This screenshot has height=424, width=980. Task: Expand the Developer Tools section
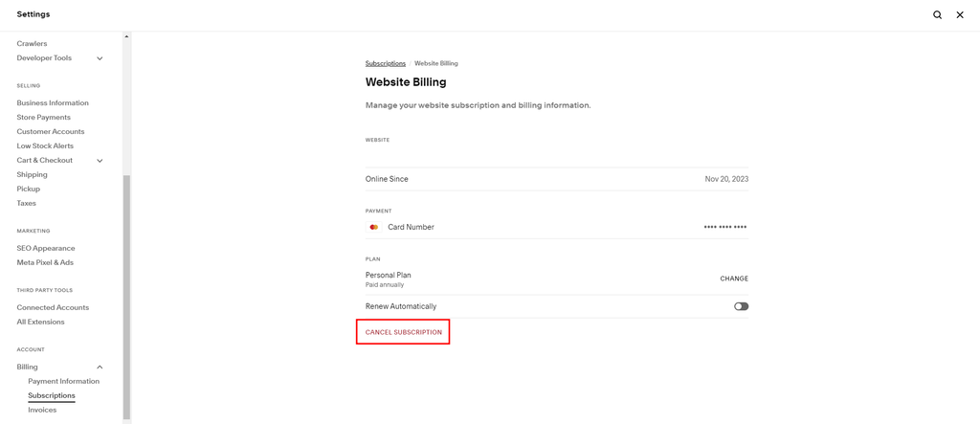[100, 58]
